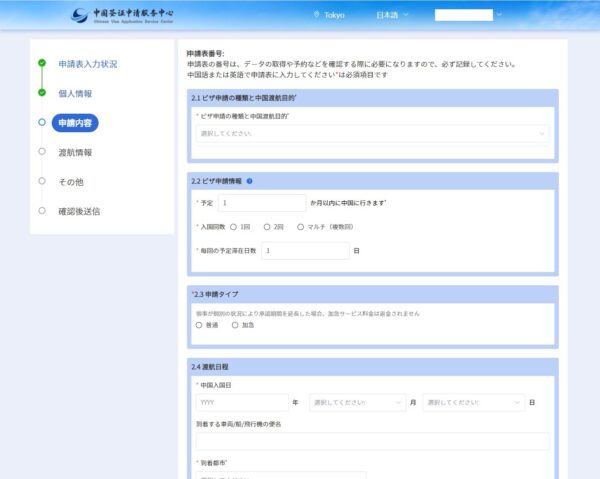Choose 加急 as the application type
This screenshot has height=479, width=600.
235,325
